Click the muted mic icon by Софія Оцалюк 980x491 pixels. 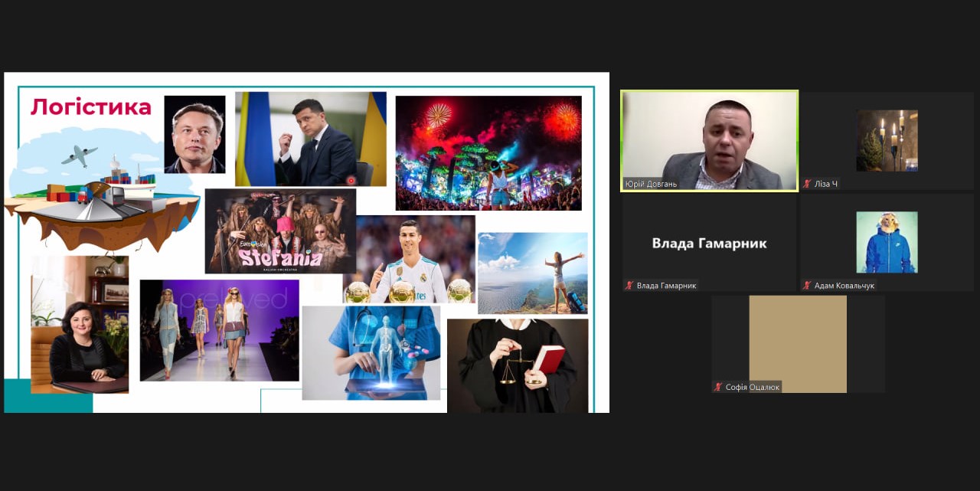pyautogui.click(x=718, y=388)
